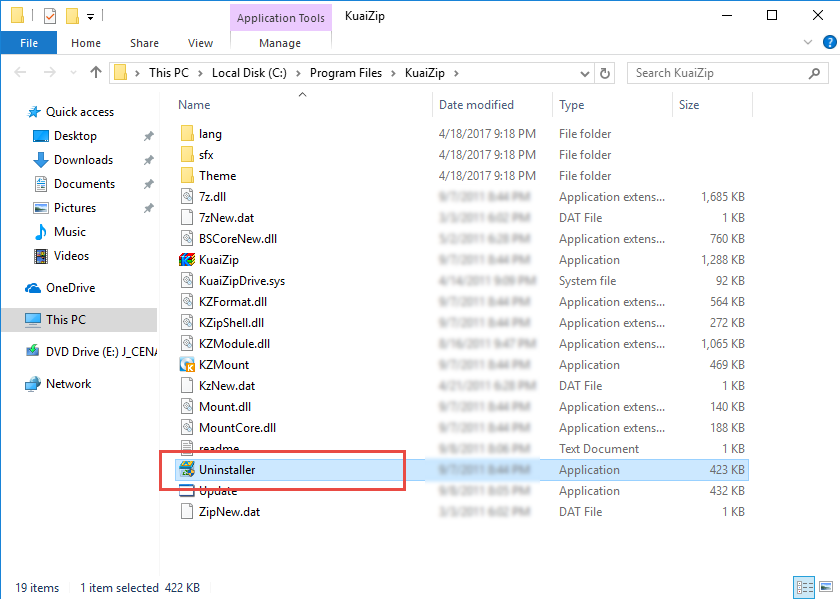This screenshot has width=840, height=599.
Task: Expand the chevron after Program Files
Action: click(393, 73)
